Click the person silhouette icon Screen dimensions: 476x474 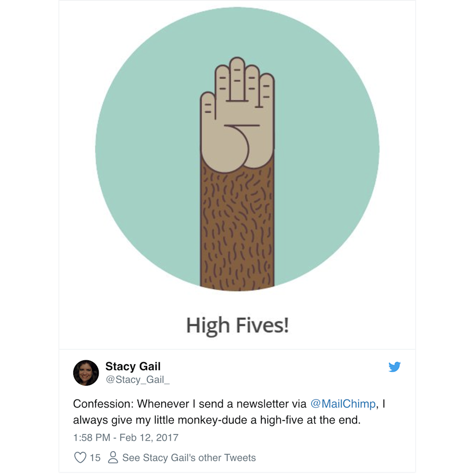click(x=113, y=457)
